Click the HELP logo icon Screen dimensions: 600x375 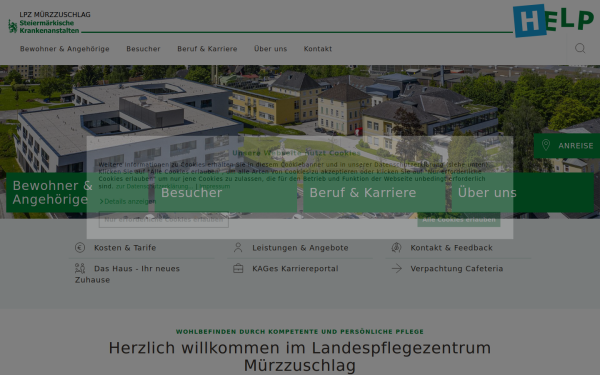[553, 20]
